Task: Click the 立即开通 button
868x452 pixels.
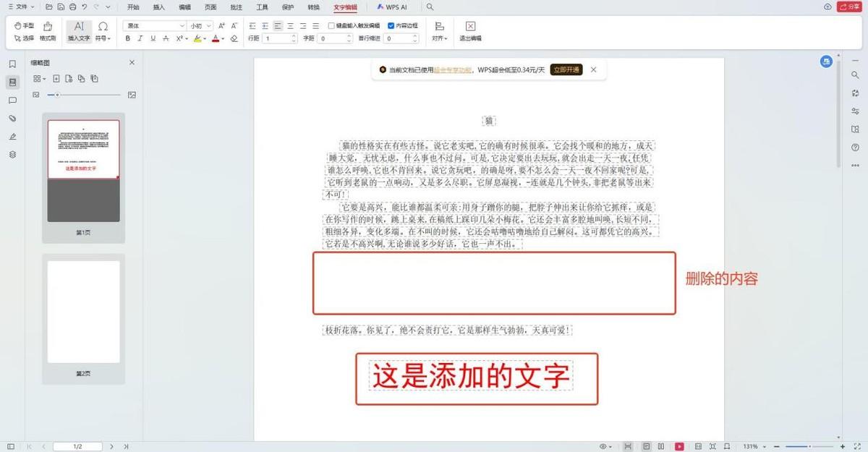Action: pyautogui.click(x=566, y=70)
